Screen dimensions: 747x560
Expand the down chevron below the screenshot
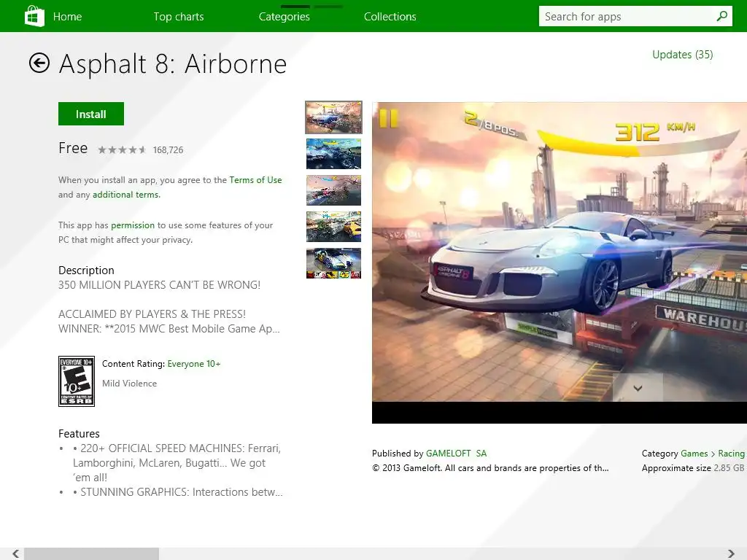(638, 388)
